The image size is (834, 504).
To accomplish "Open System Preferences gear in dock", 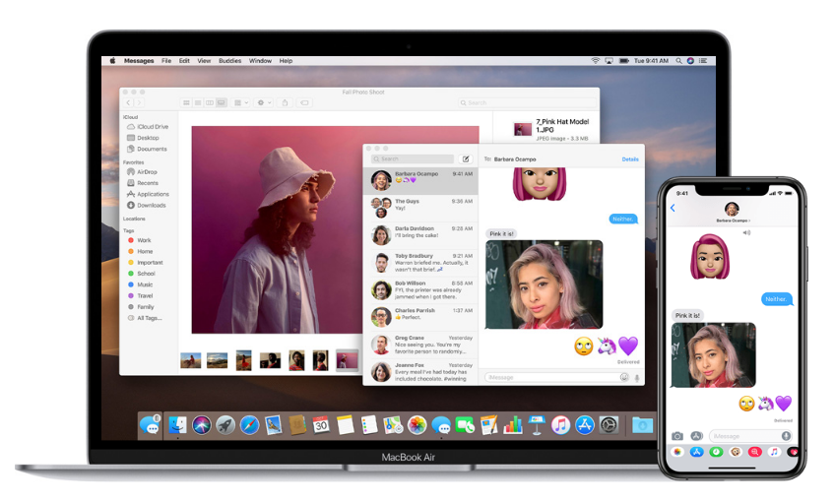I will coord(609,425).
